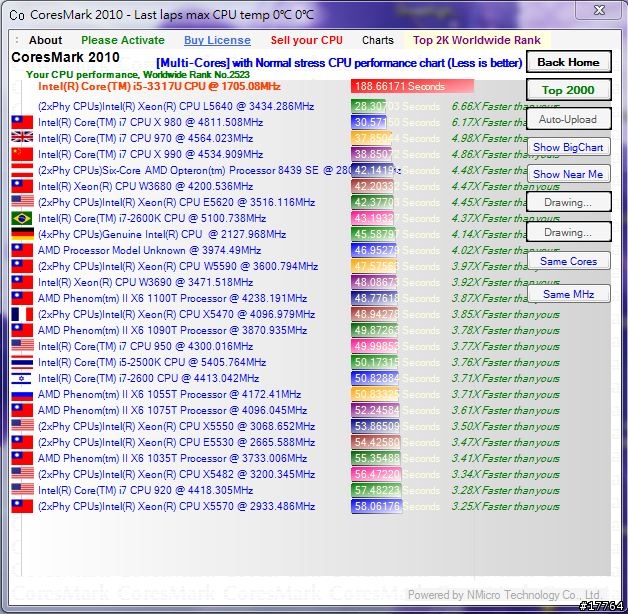Click the flag beside Xeon CPU W5590

click(22, 266)
